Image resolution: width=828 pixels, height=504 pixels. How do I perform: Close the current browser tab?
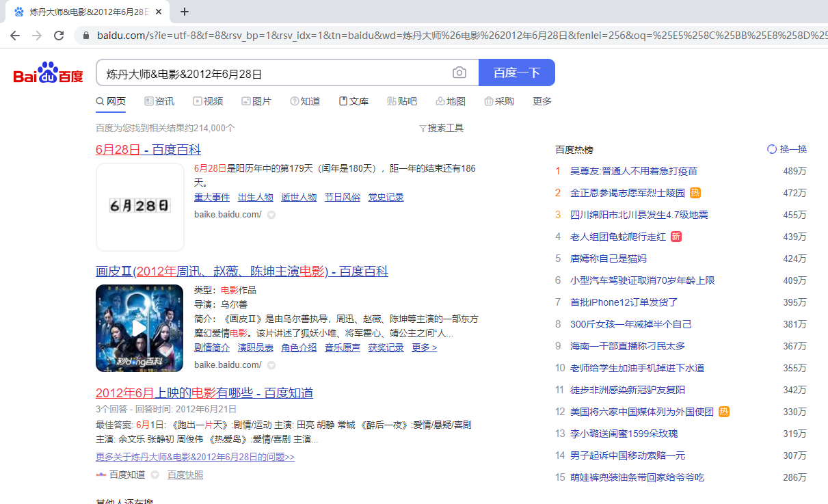(x=159, y=12)
